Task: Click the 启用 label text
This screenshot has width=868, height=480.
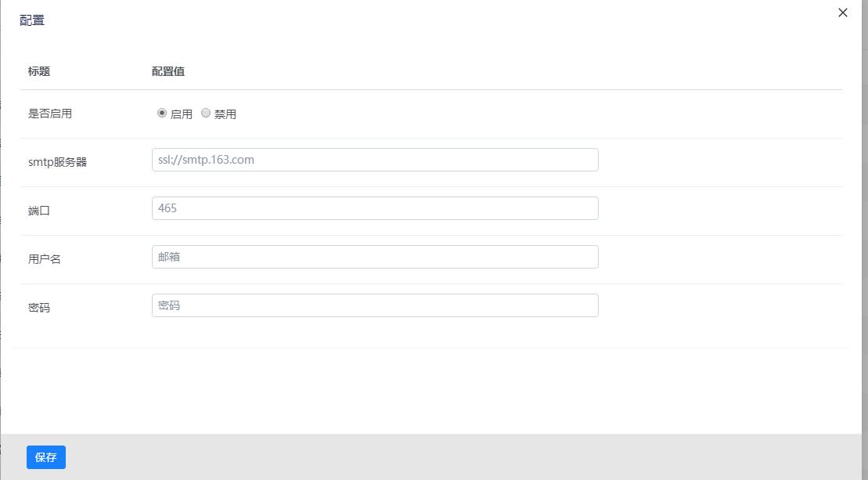Action: [x=182, y=114]
